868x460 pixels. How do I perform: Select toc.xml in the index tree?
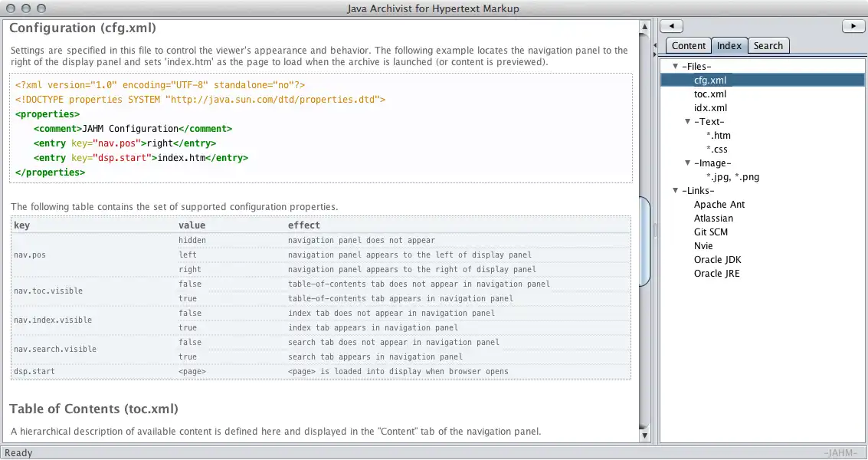click(x=710, y=94)
